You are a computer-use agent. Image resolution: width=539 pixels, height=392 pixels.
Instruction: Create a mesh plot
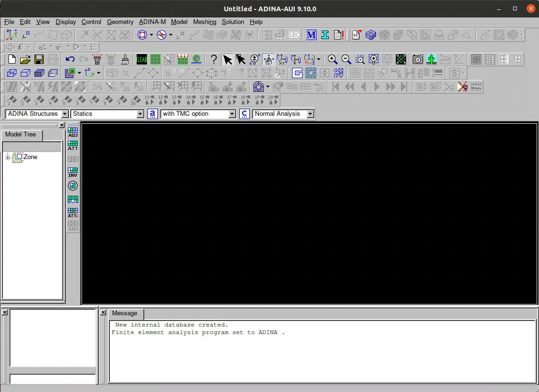tap(155, 59)
